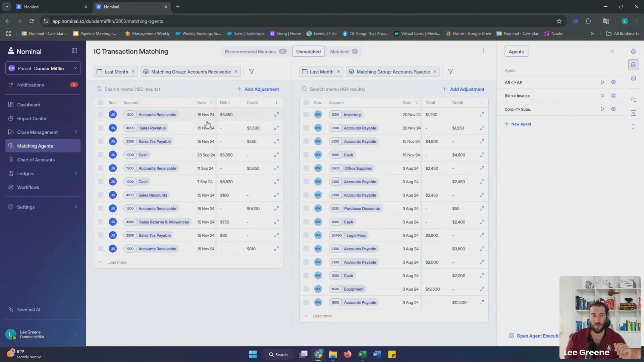Collapse the Agents panel with double chevron

612,51
